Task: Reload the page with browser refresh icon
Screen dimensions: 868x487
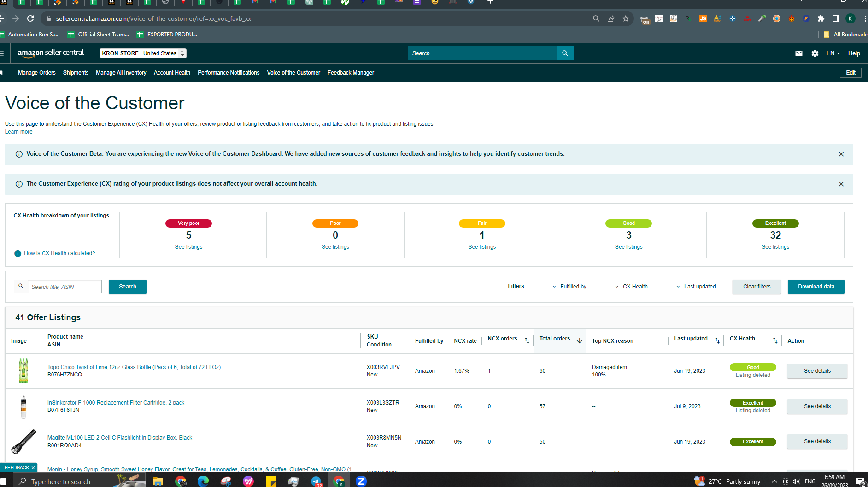Action: pos(30,18)
